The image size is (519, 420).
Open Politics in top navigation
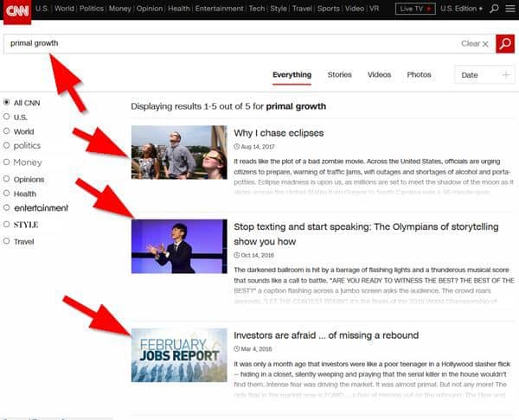click(x=92, y=9)
